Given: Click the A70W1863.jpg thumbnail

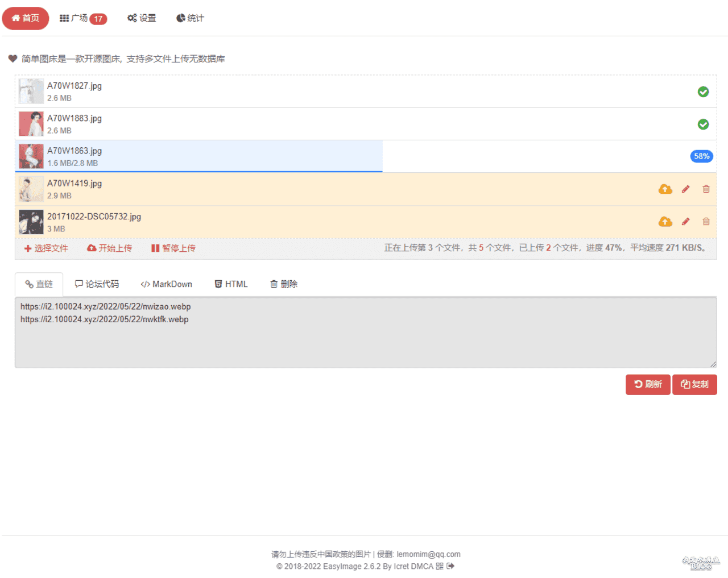Looking at the screenshot, I should (x=31, y=156).
